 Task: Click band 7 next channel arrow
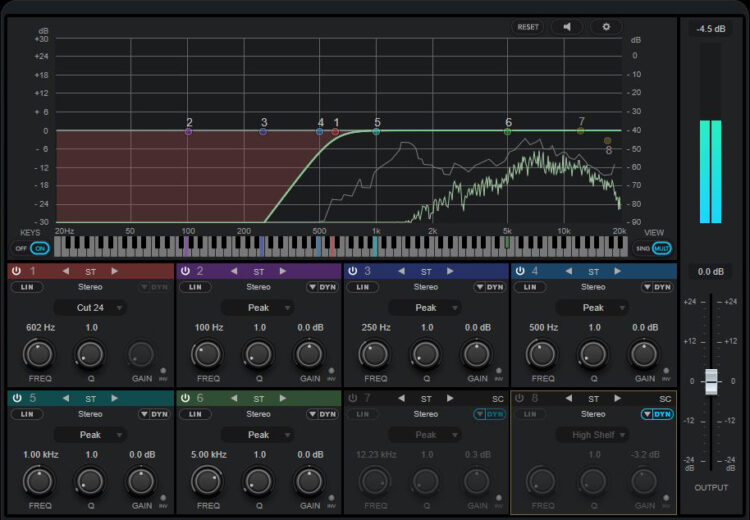(x=450, y=398)
